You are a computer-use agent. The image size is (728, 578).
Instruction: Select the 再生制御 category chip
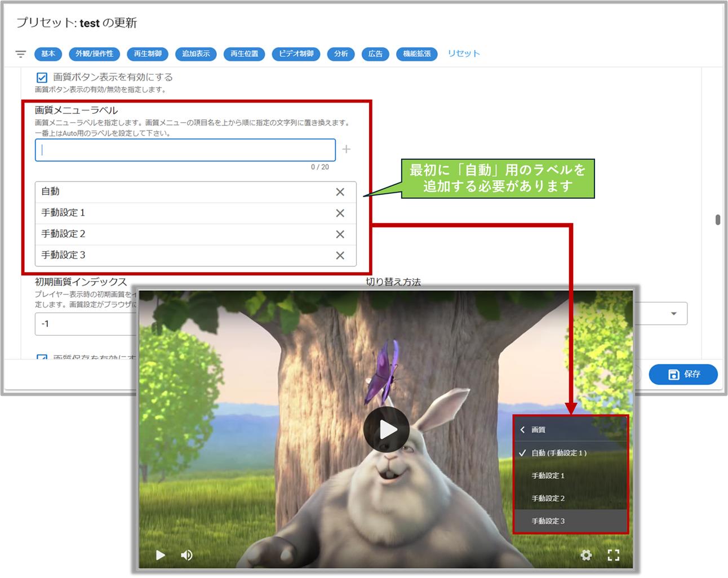(x=148, y=54)
